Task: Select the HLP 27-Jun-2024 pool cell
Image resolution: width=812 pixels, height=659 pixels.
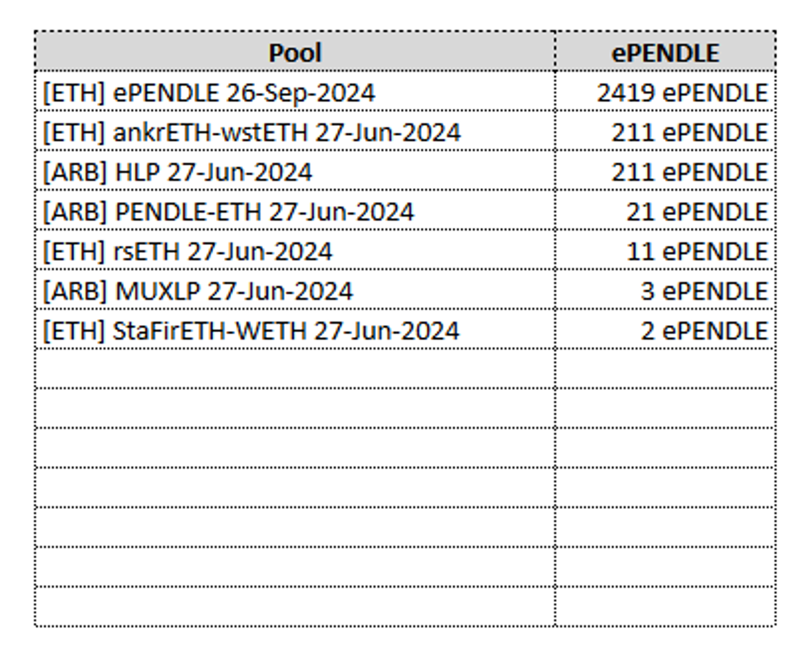Action: [x=178, y=172]
